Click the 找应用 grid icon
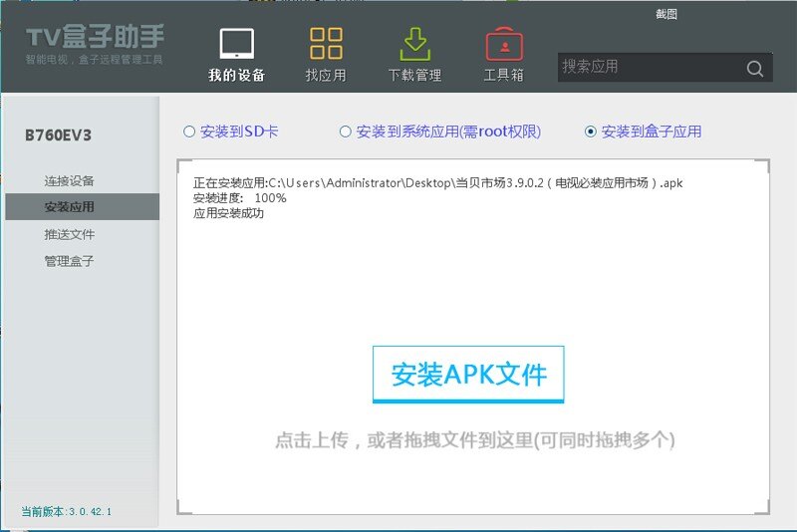 [326, 43]
